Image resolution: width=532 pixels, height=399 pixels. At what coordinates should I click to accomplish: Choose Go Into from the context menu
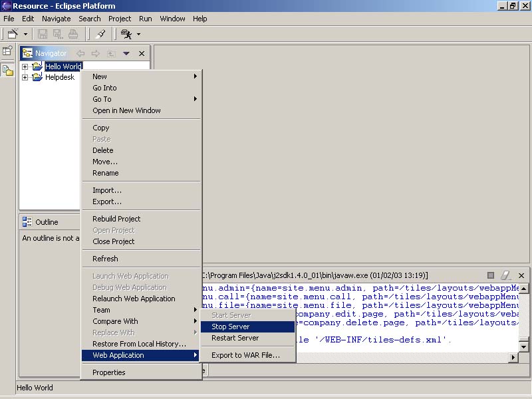click(x=141, y=88)
